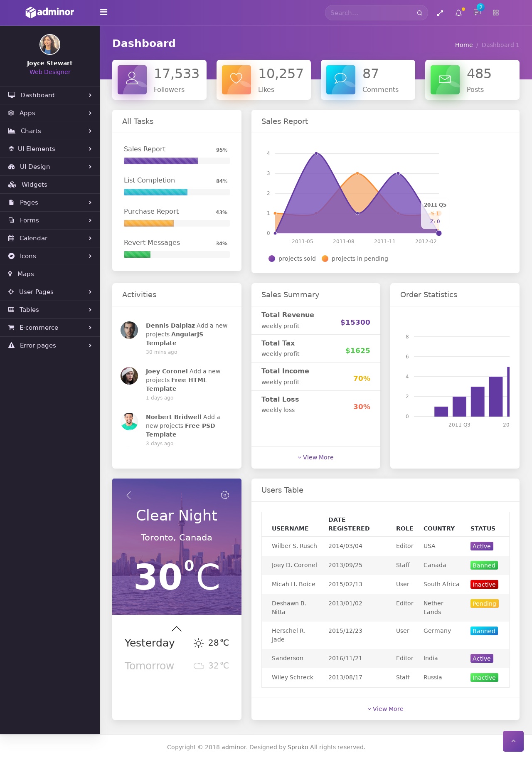Click the Username column header

[290, 528]
